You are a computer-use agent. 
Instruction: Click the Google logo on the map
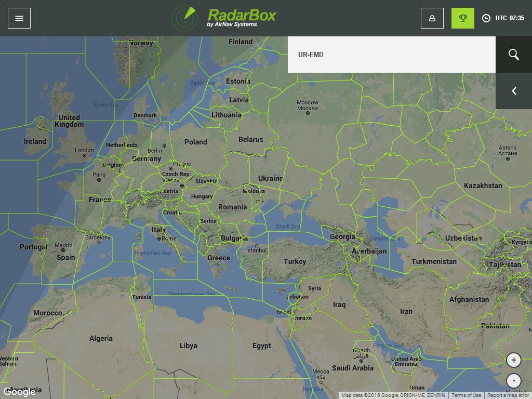pyautogui.click(x=20, y=392)
